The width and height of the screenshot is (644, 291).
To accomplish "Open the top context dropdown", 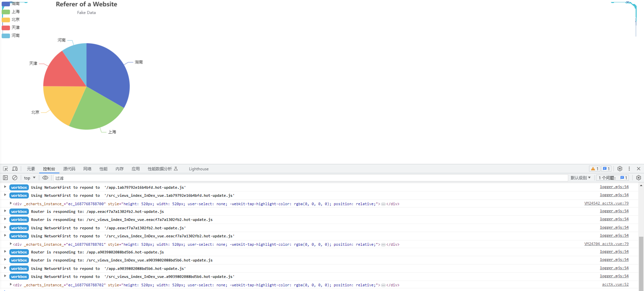I will pyautogui.click(x=30, y=178).
